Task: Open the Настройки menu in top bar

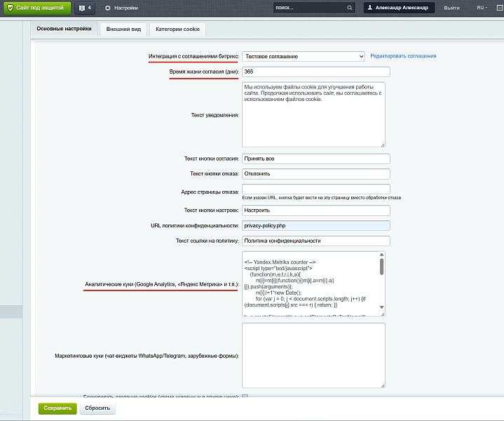Action: click(x=121, y=8)
